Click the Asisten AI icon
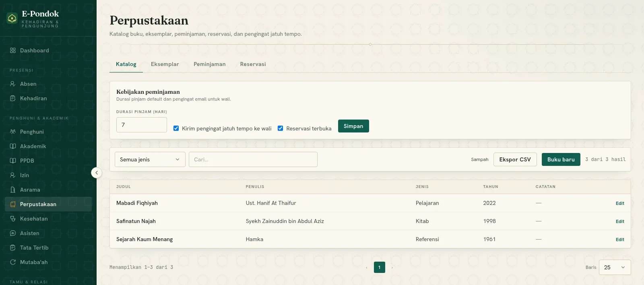Image resolution: width=644 pixels, height=285 pixels. (x=13, y=233)
